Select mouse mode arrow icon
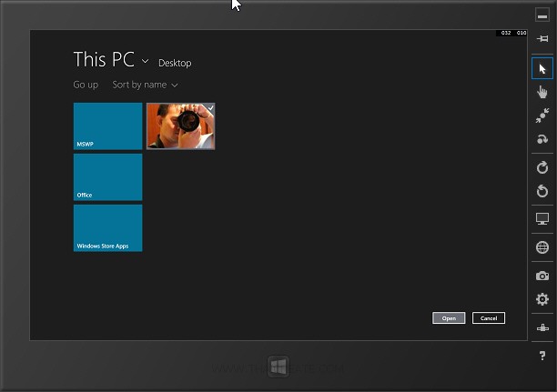The image size is (557, 392). 542,68
